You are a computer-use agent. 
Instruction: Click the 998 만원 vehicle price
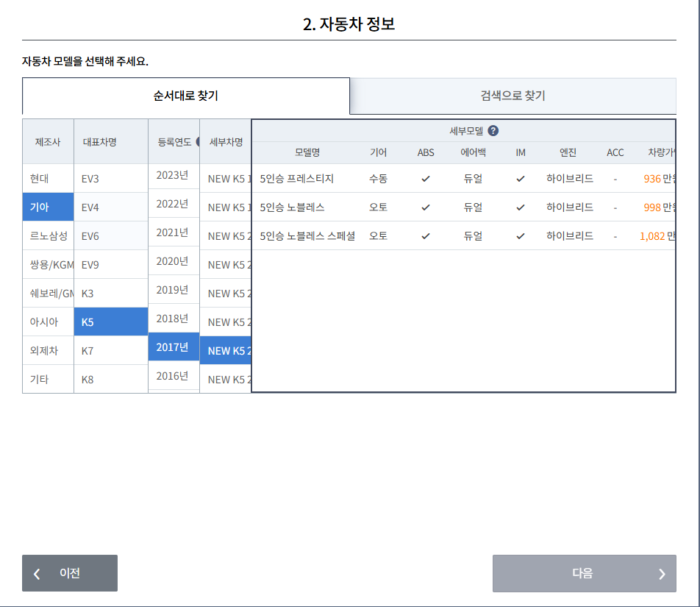[x=659, y=207]
